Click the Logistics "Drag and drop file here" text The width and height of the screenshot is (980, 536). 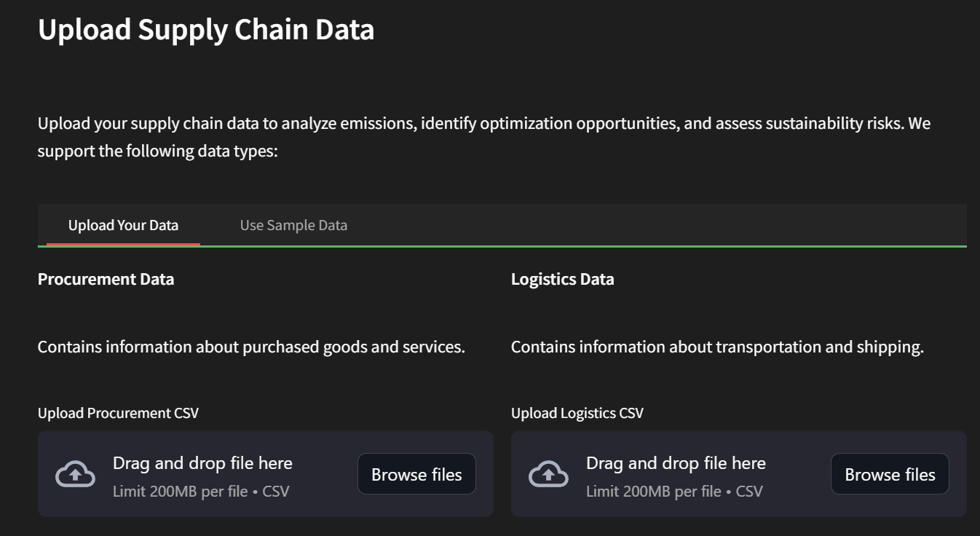click(676, 463)
